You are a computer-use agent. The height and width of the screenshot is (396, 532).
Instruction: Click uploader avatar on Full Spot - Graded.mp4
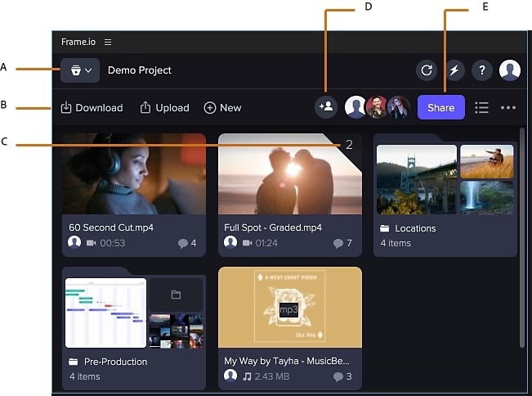(230, 242)
